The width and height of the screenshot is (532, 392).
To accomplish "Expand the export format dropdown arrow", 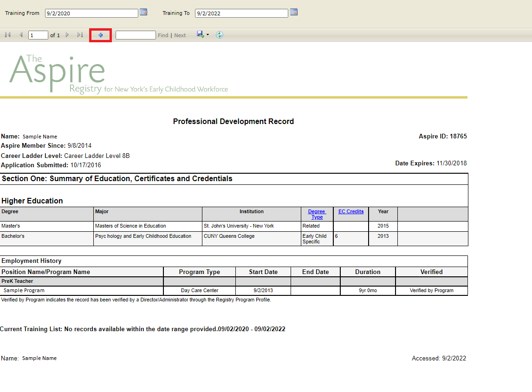I will [208, 35].
